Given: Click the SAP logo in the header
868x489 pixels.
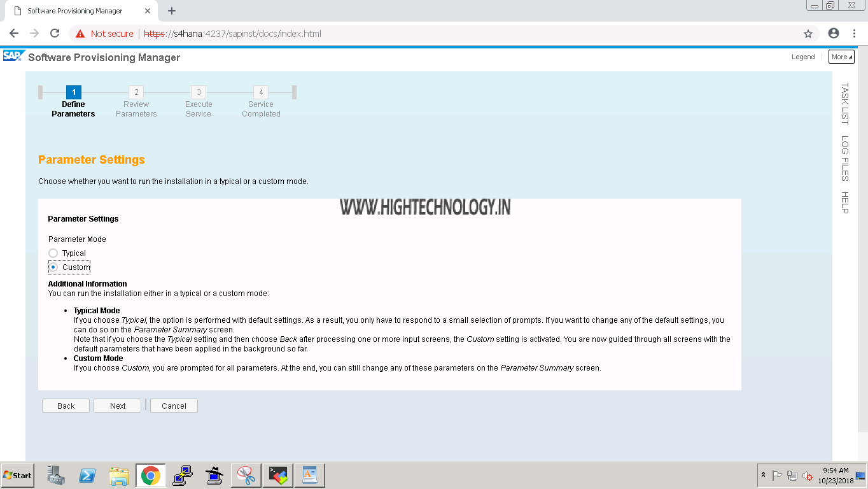Looking at the screenshot, I should (x=13, y=56).
